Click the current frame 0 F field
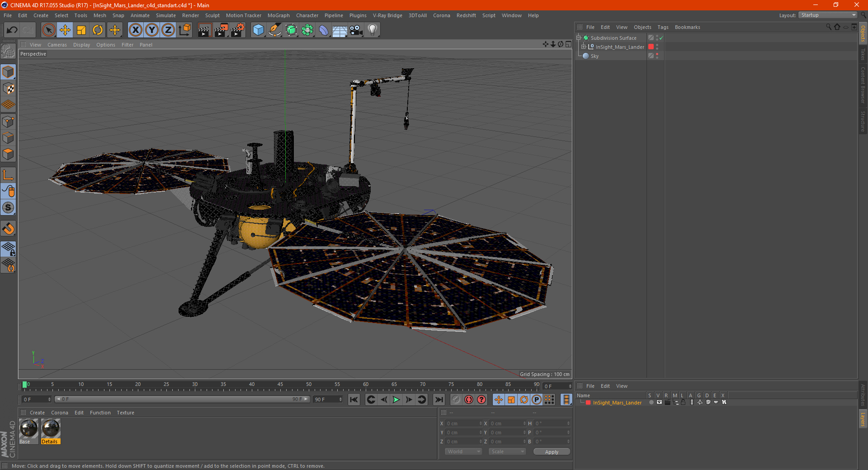The image size is (868, 470). point(37,399)
